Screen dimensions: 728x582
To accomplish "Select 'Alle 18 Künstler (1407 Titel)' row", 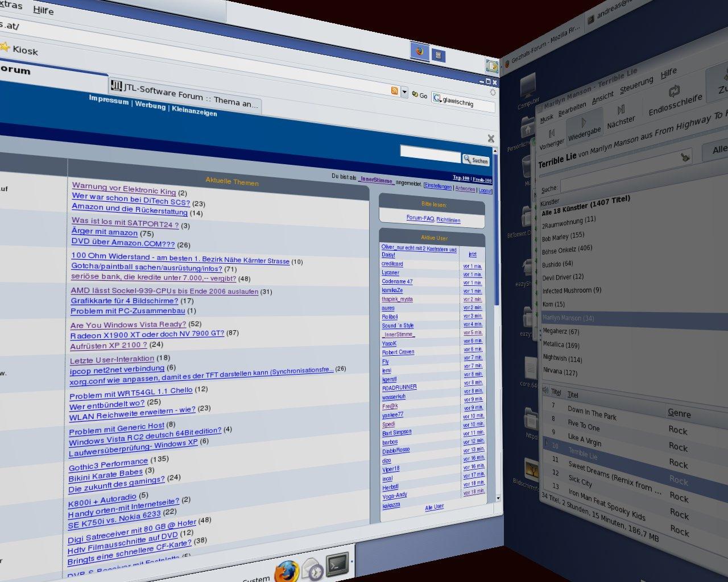I will coord(586,207).
